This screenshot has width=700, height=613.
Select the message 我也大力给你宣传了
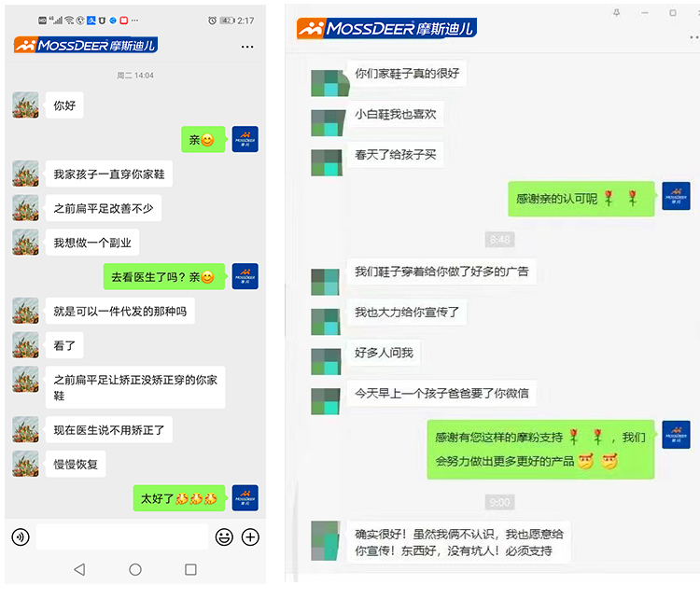pos(407,312)
